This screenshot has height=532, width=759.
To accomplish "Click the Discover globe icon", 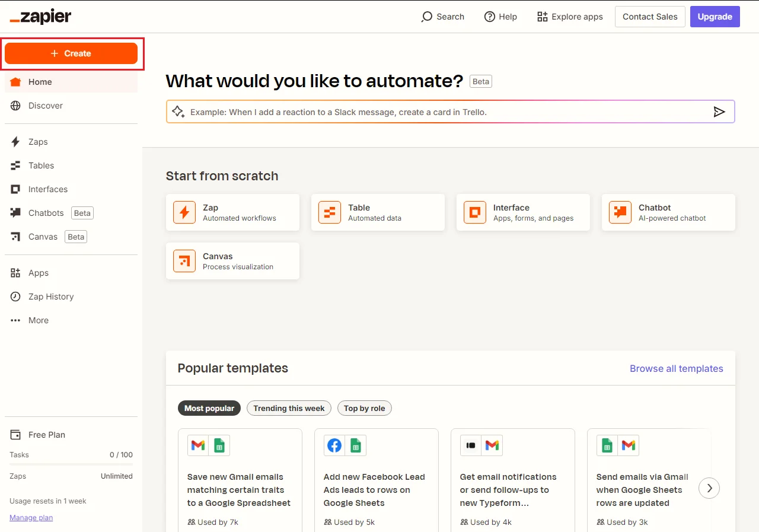I will (x=16, y=106).
